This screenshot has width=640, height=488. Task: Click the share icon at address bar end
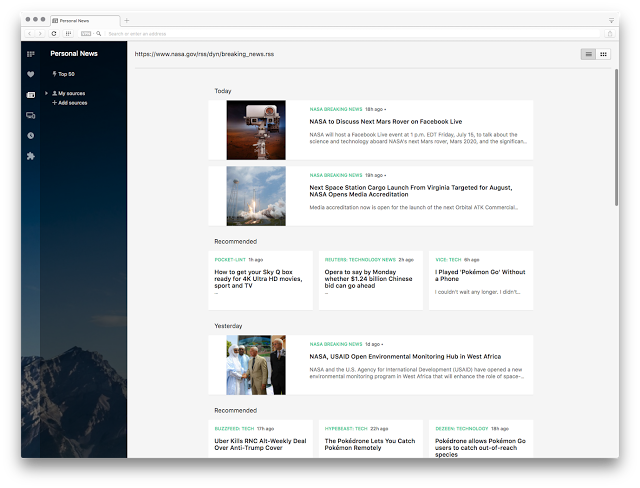(x=610, y=34)
